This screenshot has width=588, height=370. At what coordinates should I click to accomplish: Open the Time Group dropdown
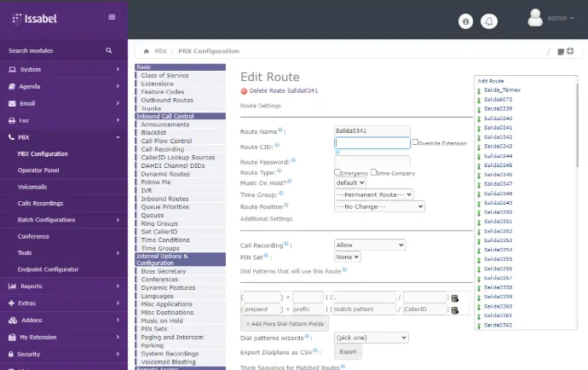(374, 194)
